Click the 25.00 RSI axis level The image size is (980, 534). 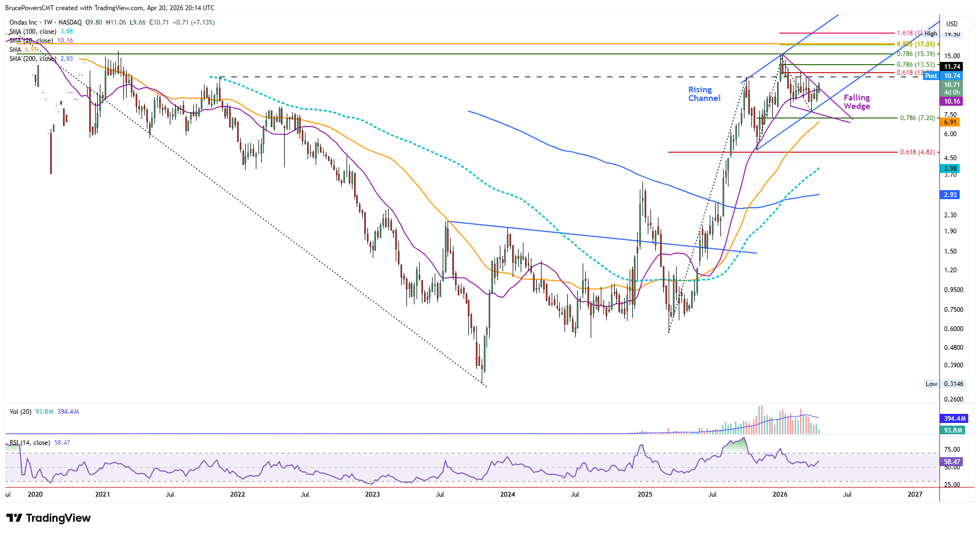point(952,485)
